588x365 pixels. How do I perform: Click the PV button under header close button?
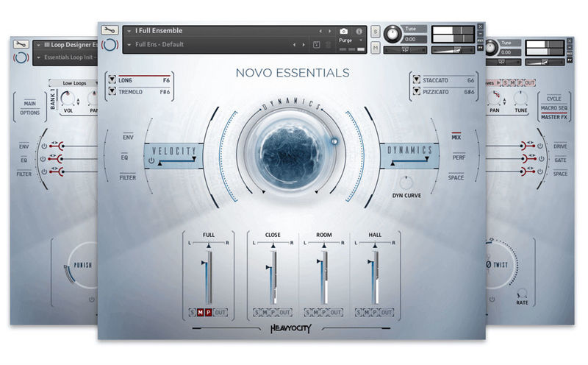[480, 48]
